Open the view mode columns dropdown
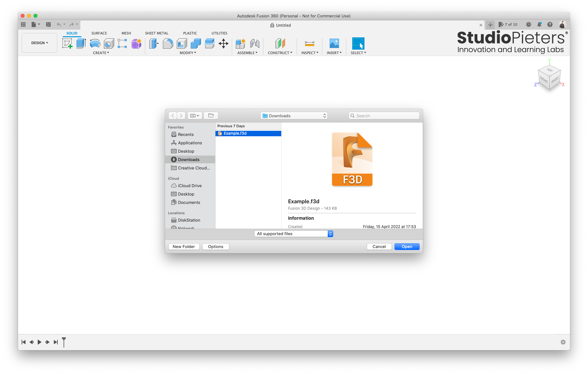 coord(194,116)
